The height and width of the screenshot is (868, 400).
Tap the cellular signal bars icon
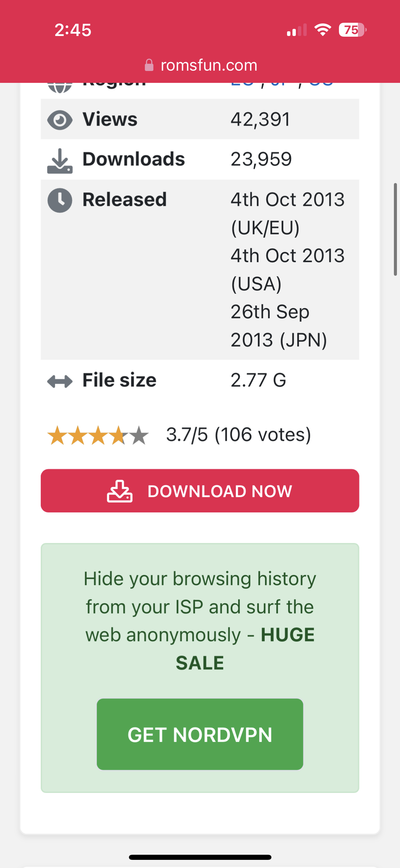(x=297, y=30)
